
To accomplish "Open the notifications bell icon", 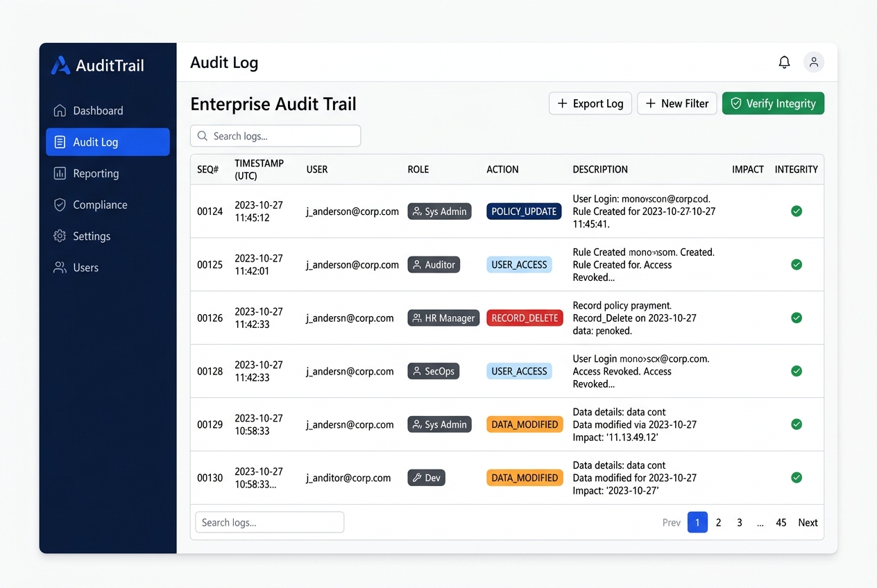I will [x=784, y=62].
